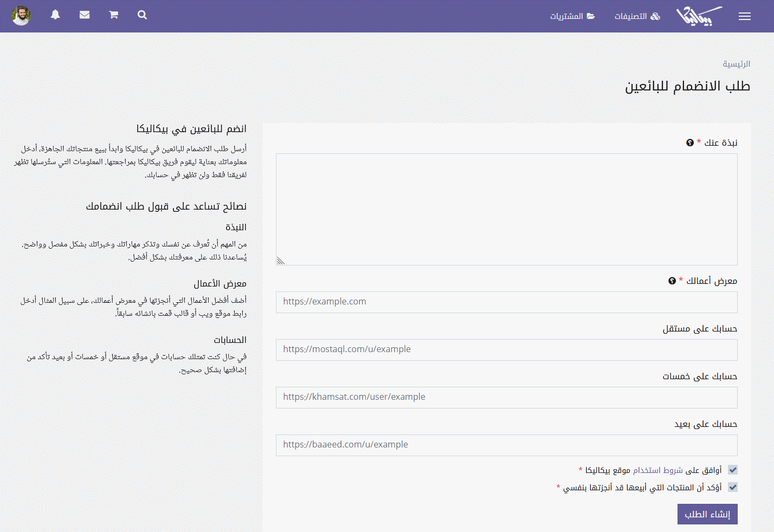Uncheck the self-made products confirmation checkbox
The height and width of the screenshot is (532, 774).
point(733,488)
